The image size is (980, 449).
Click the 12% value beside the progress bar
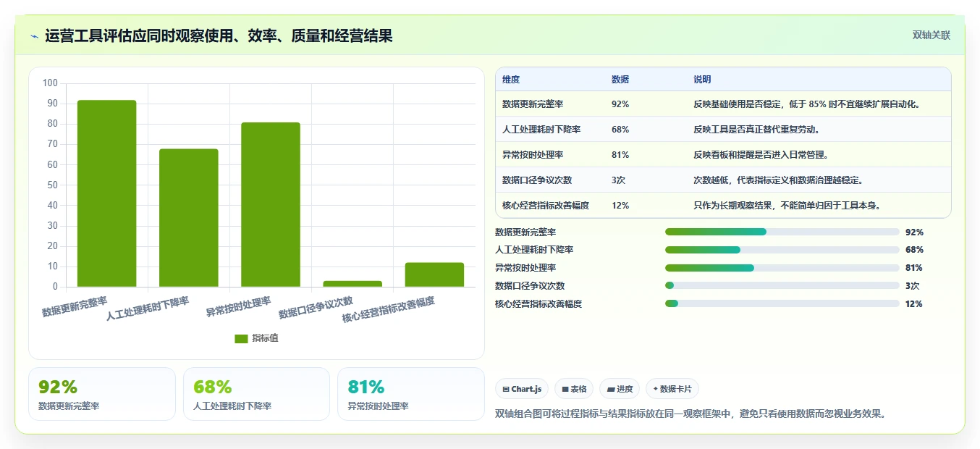click(x=914, y=304)
